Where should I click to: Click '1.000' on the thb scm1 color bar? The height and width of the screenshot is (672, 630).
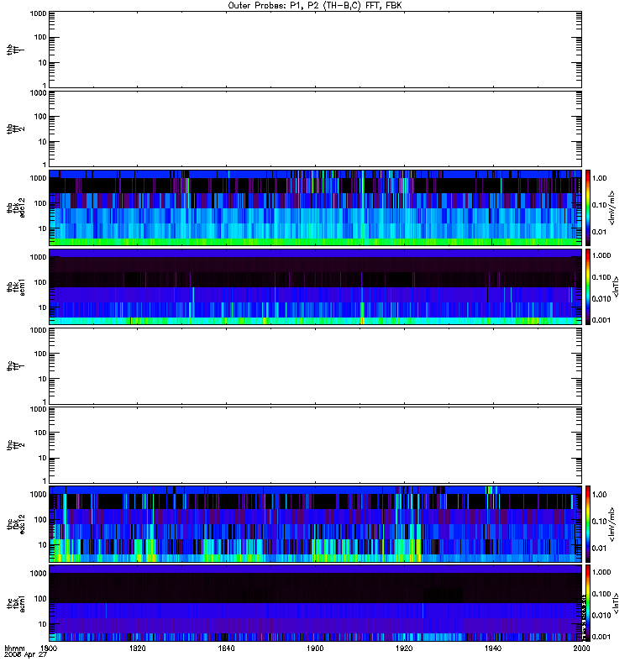(x=601, y=255)
